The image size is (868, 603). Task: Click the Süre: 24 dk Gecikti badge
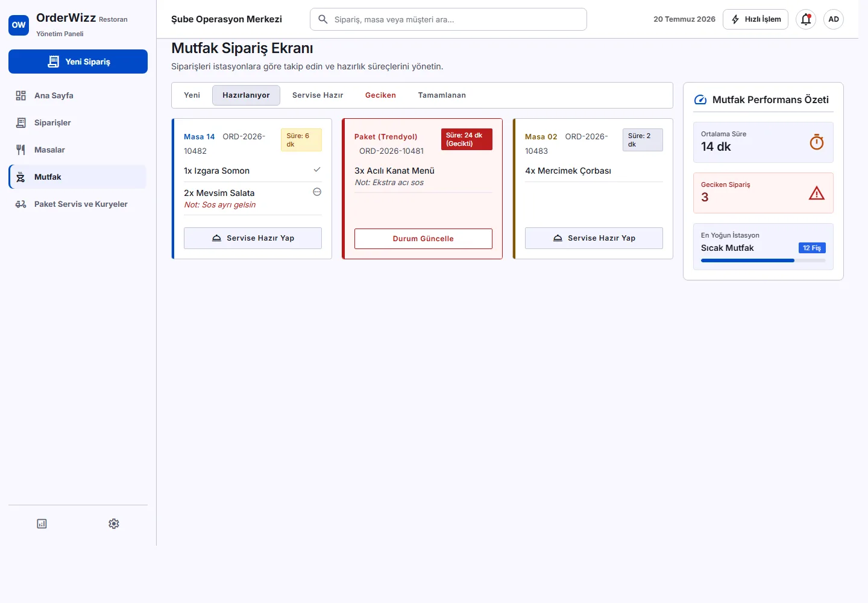pyautogui.click(x=467, y=139)
